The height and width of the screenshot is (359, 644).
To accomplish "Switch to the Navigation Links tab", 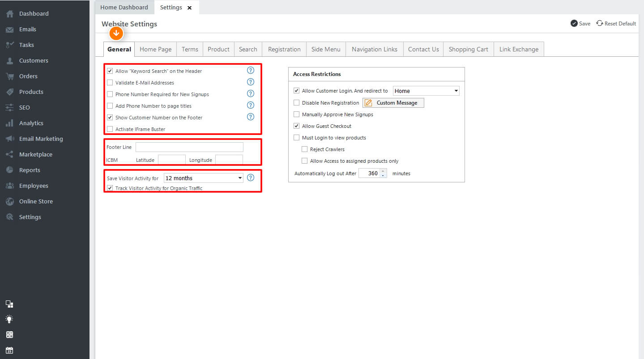I will (x=375, y=49).
